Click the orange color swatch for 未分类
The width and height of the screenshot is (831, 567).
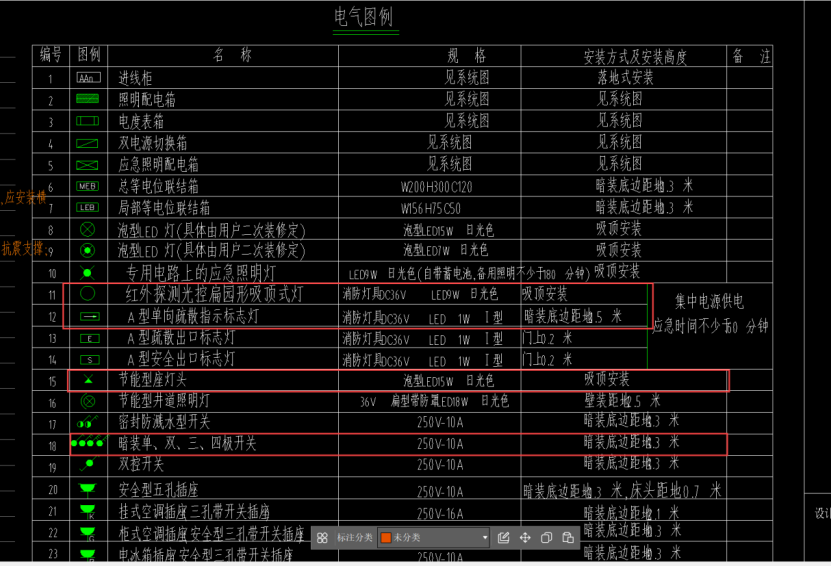386,538
